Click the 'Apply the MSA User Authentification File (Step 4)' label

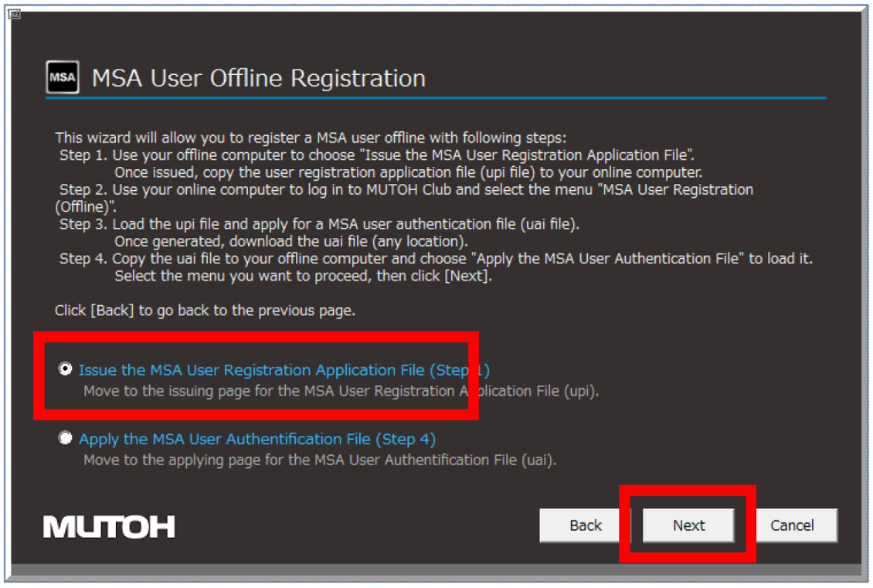coord(256,439)
